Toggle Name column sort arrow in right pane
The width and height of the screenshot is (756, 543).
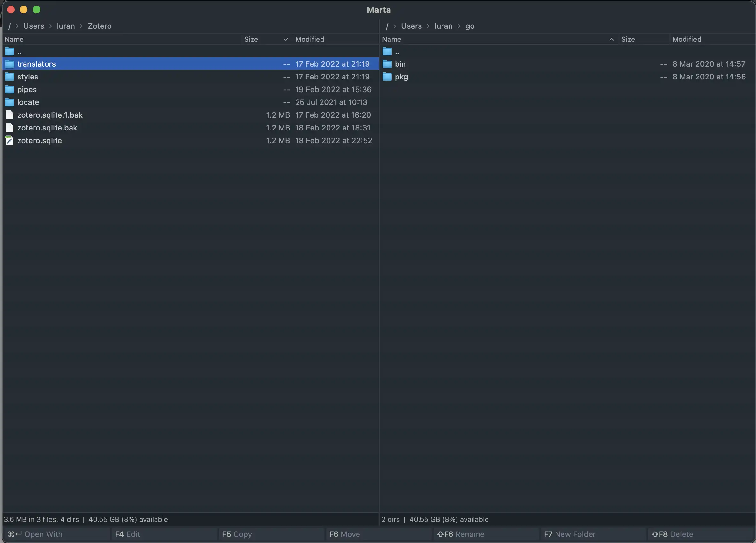pos(611,39)
